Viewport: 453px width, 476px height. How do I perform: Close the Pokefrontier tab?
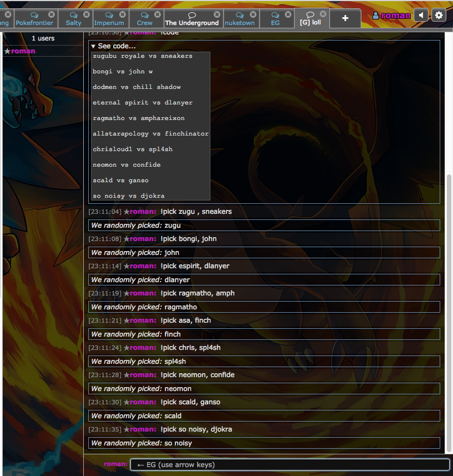pyautogui.click(x=52, y=14)
